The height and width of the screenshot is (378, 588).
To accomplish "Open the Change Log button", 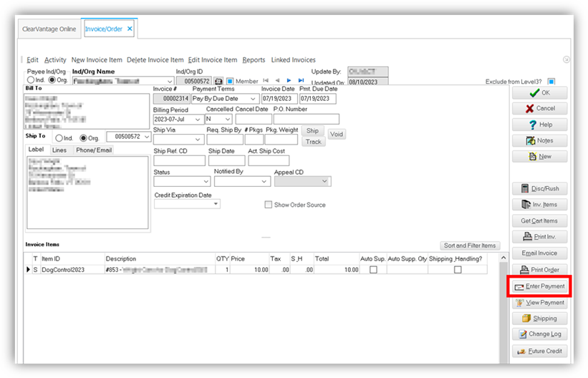I will click(539, 334).
